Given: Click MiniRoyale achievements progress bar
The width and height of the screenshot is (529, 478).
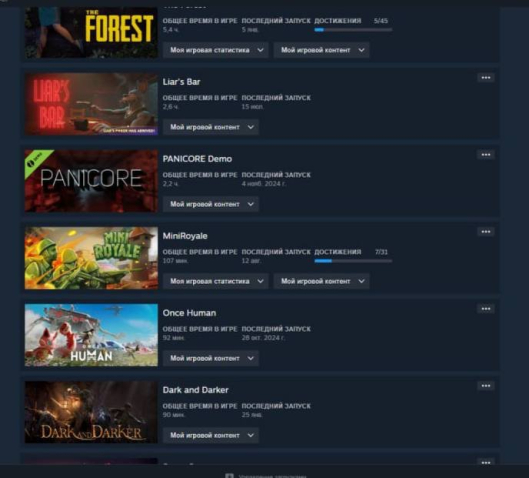Looking at the screenshot, I should [353, 261].
